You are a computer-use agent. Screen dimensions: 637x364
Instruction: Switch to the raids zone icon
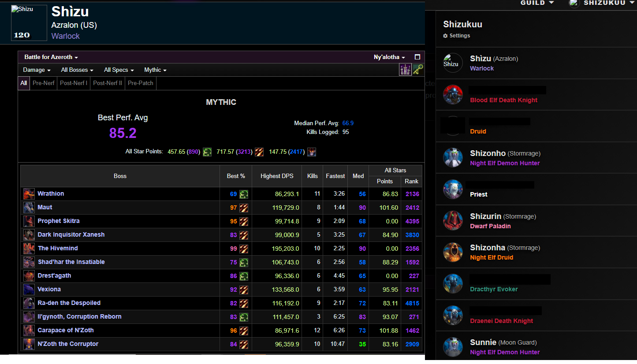click(x=405, y=70)
